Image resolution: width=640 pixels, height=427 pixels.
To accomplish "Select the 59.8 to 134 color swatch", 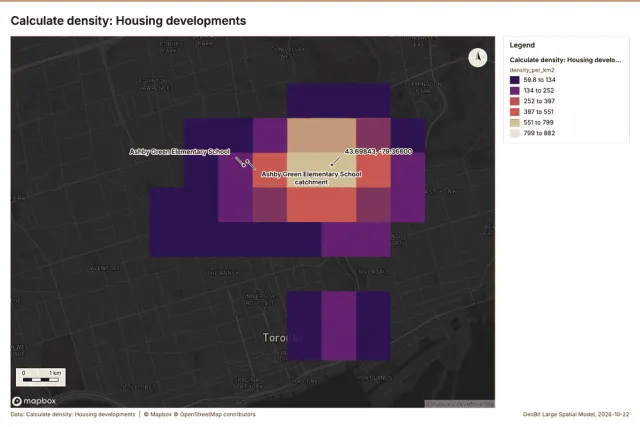I will coord(514,80).
